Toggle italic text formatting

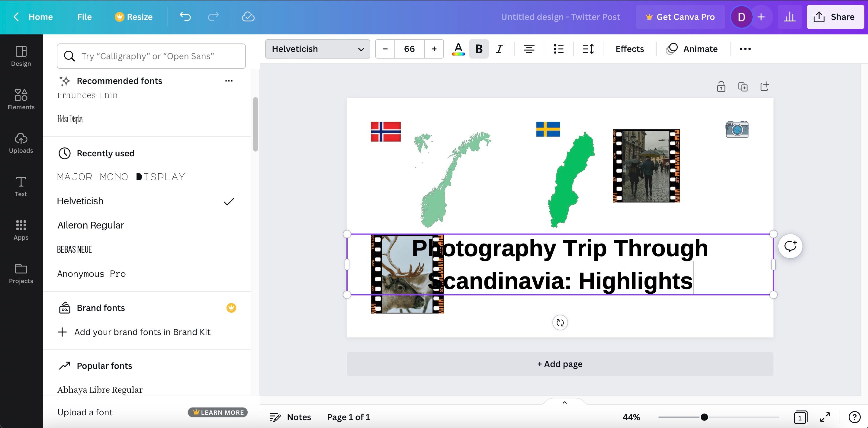pos(499,49)
